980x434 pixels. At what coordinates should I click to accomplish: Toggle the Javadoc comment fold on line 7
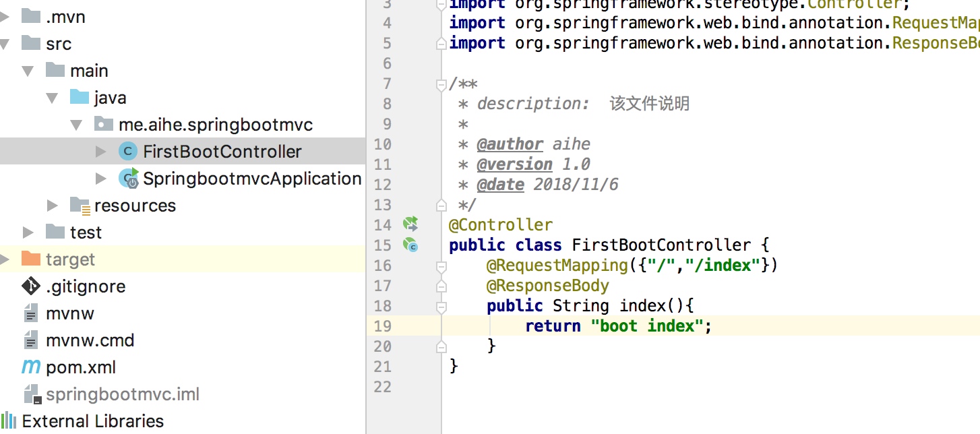(x=441, y=84)
